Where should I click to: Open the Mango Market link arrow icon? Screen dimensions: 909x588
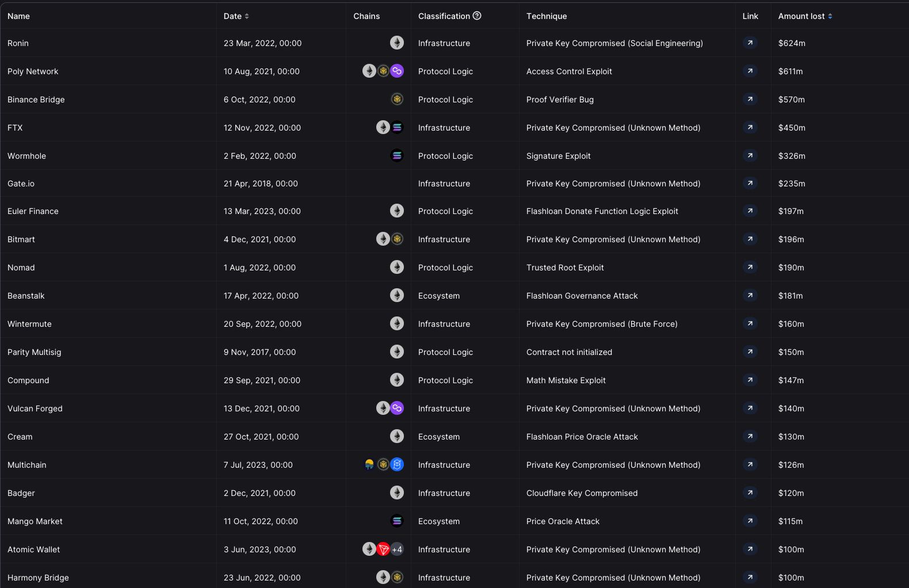tap(750, 521)
